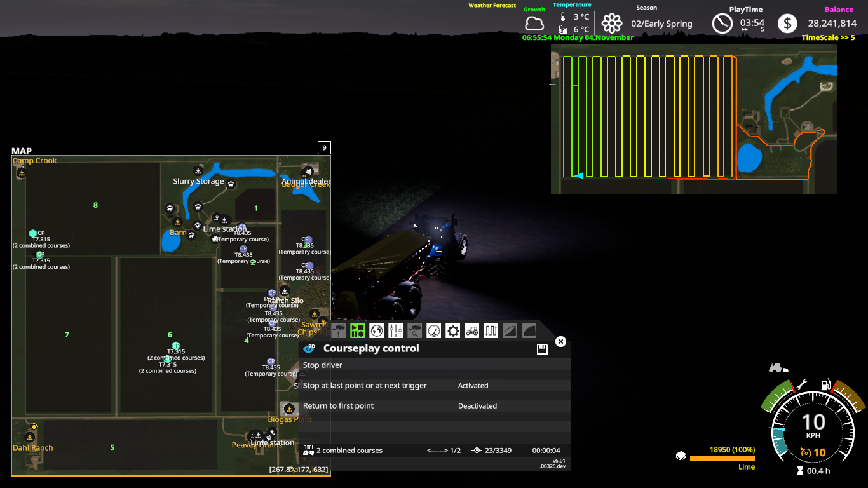
Task: Open the waypoint counter 23/3349 selector
Action: click(x=489, y=451)
